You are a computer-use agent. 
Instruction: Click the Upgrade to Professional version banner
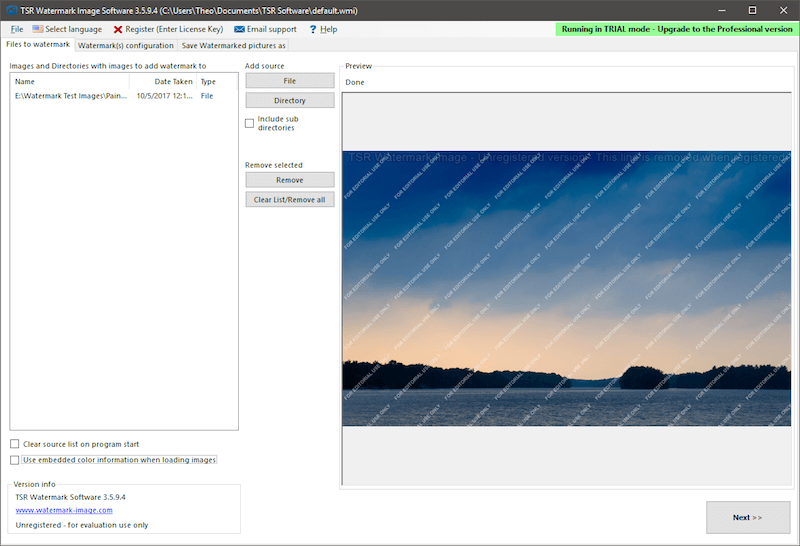coord(677,29)
